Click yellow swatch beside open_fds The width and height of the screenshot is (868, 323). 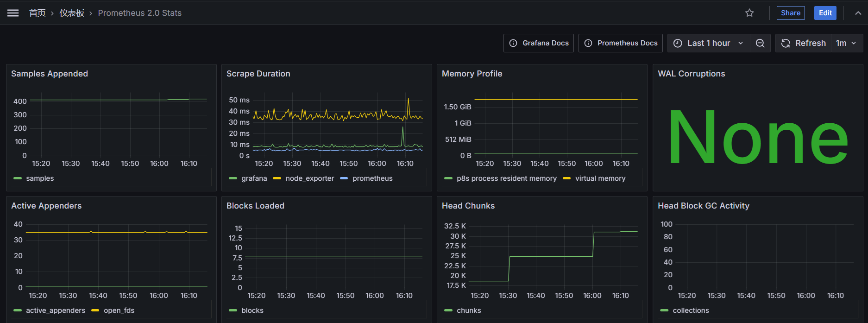click(x=95, y=310)
